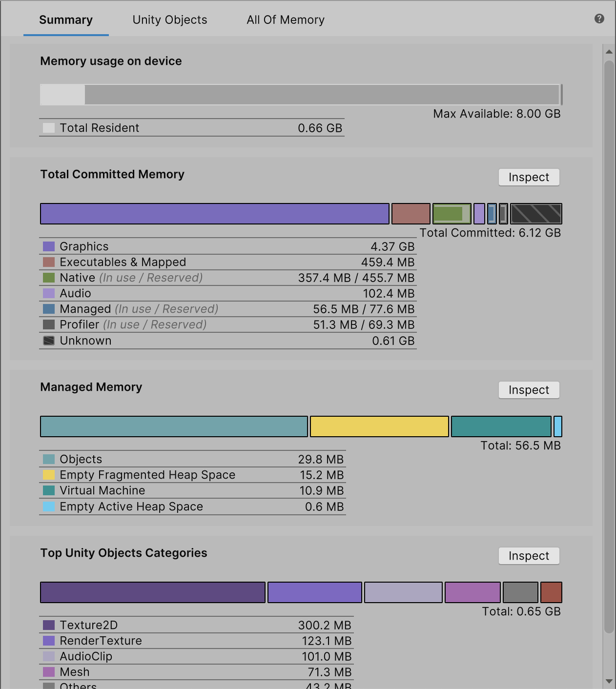Click Inspect for Top Unity Objects Categories
This screenshot has height=689, width=616.
[529, 556]
